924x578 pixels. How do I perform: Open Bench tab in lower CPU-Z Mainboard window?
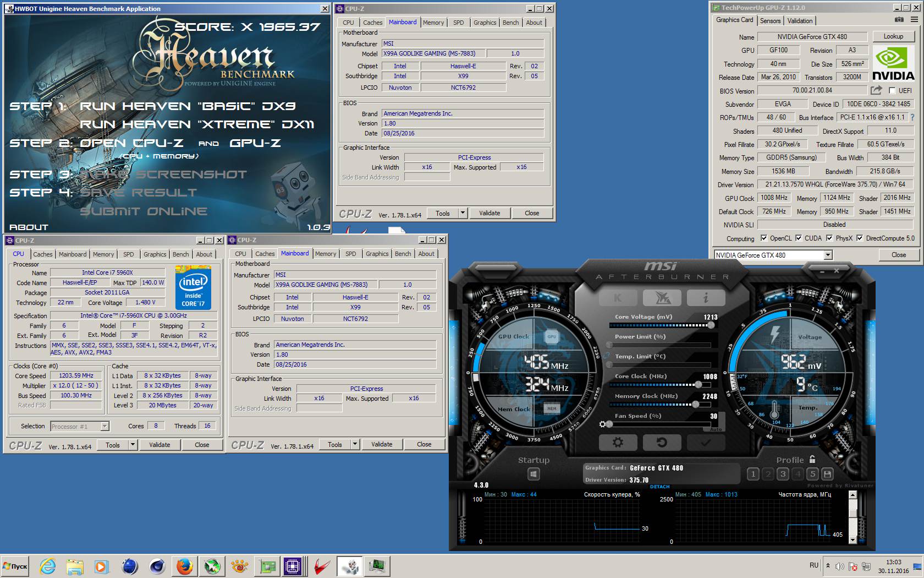pyautogui.click(x=403, y=254)
